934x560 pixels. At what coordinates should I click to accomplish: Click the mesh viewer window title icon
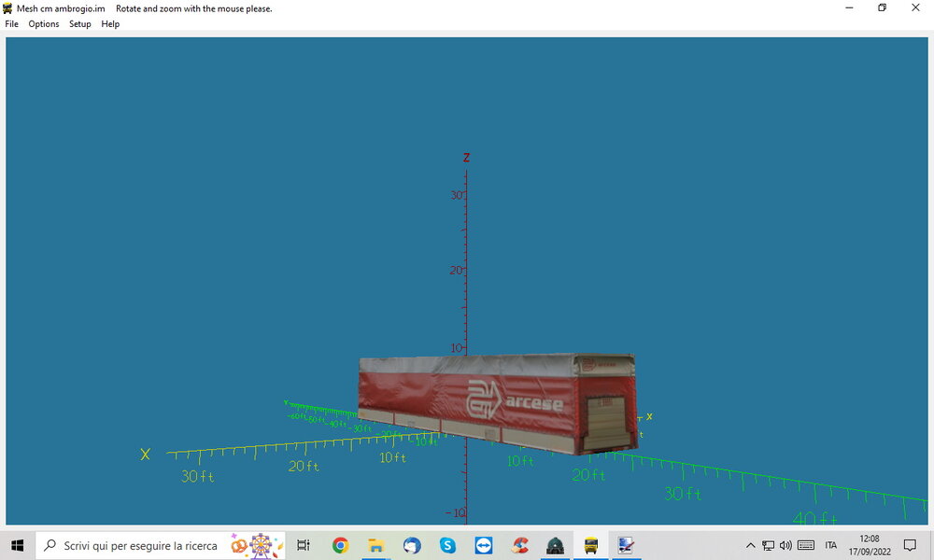click(x=7, y=8)
